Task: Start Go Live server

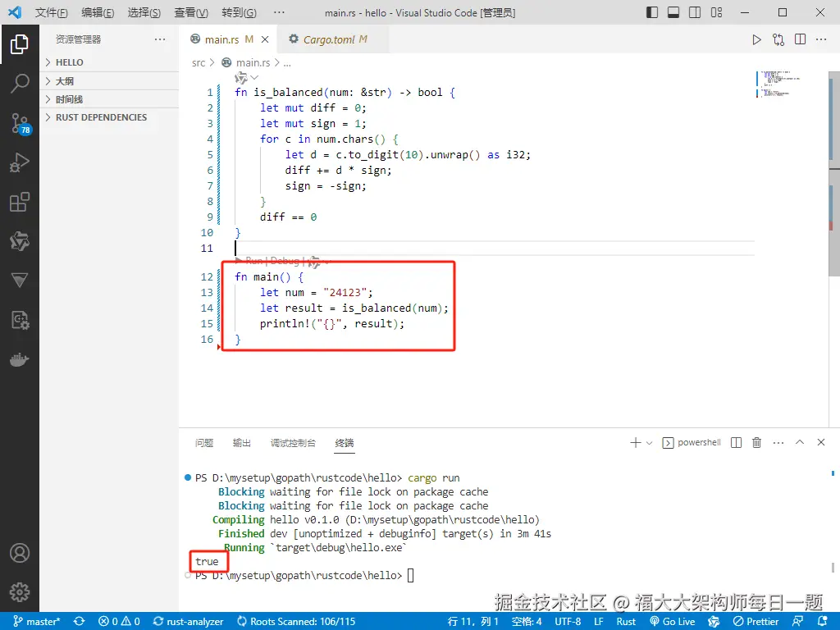Action: click(x=673, y=622)
